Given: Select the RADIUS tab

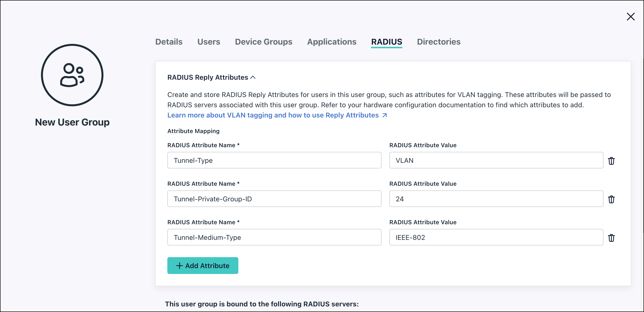Looking at the screenshot, I should pos(386,42).
